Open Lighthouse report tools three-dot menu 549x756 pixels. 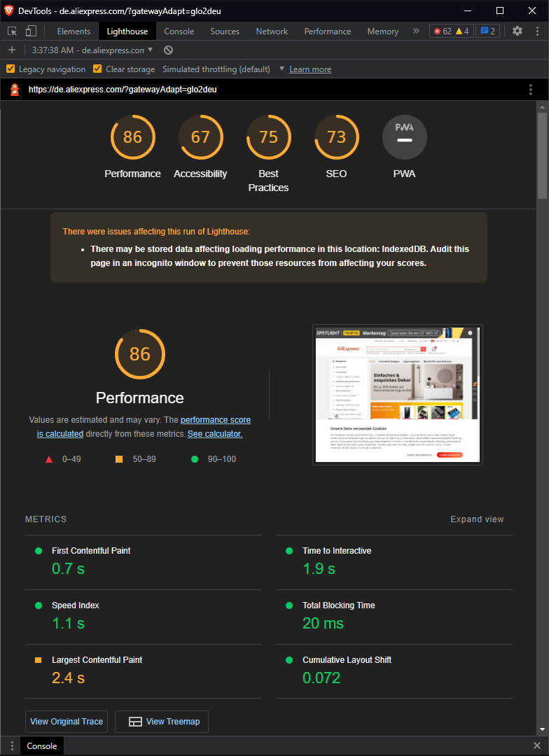(x=531, y=90)
